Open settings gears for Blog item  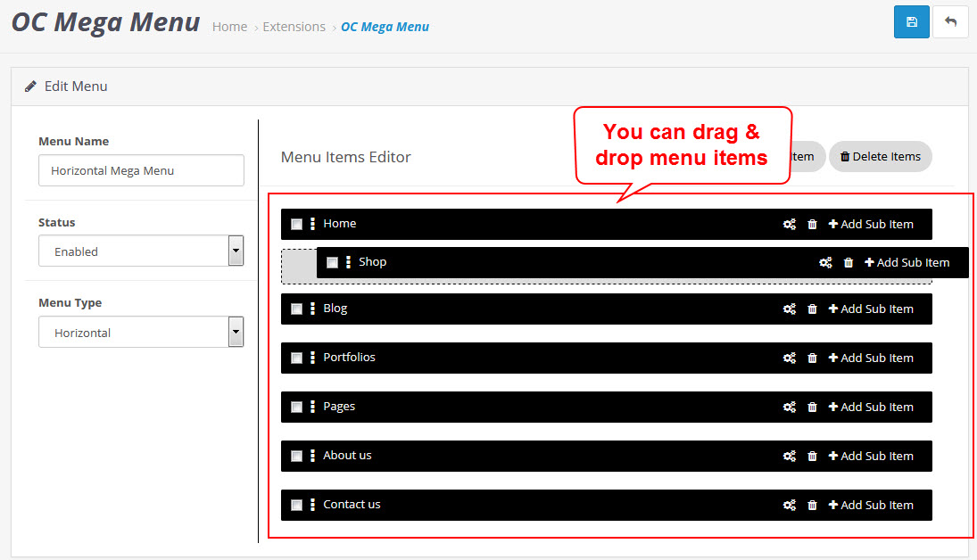[790, 309]
